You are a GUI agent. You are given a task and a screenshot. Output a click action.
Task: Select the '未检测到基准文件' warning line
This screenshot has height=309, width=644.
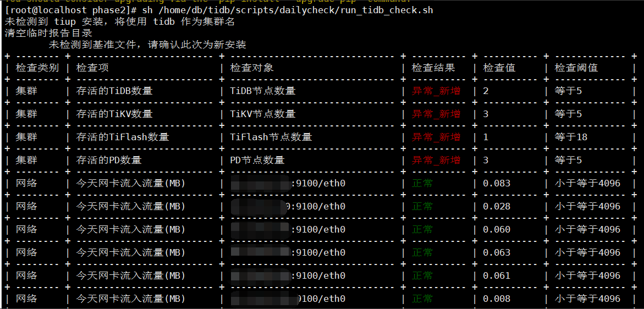(147, 45)
